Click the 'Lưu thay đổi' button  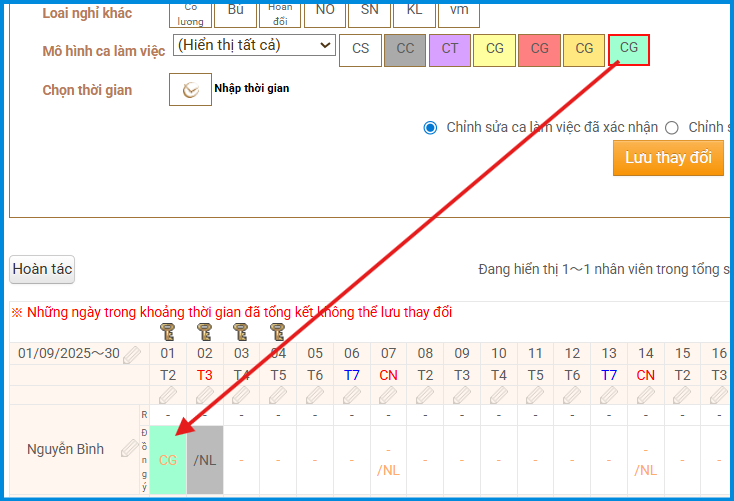click(x=668, y=158)
